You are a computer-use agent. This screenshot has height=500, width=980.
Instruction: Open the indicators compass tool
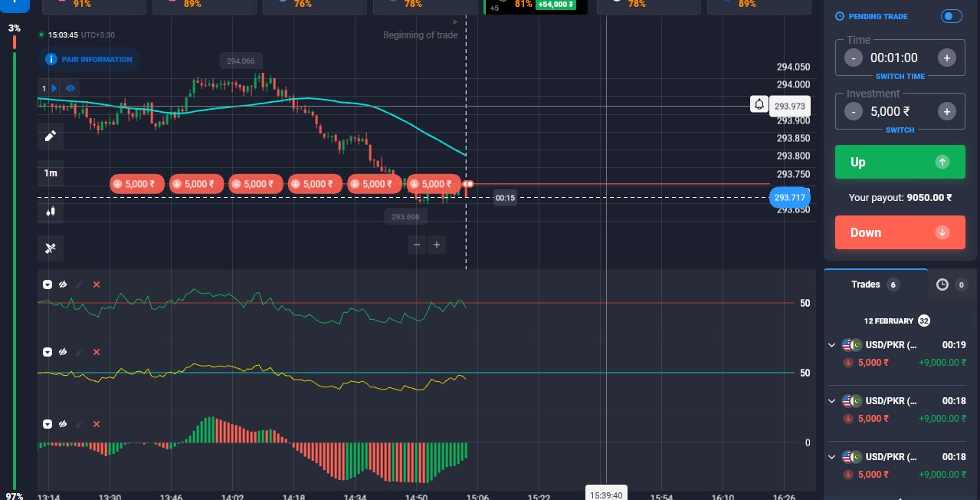[x=51, y=248]
